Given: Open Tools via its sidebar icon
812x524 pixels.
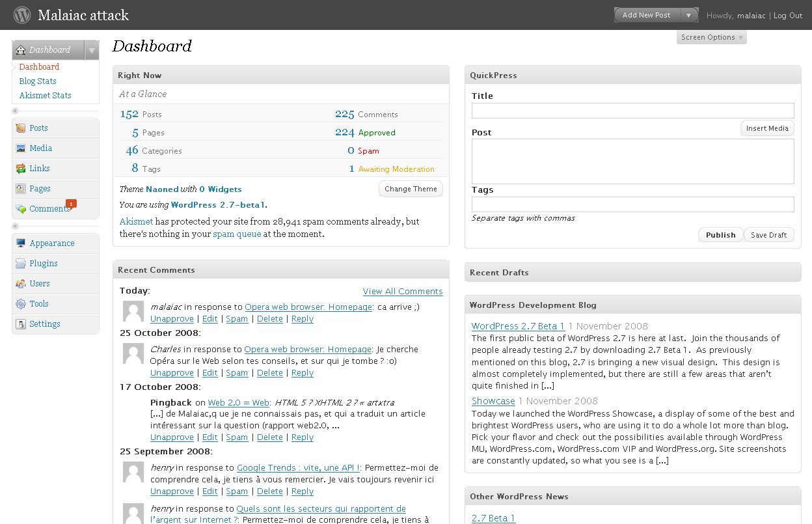Looking at the screenshot, I should (21, 304).
